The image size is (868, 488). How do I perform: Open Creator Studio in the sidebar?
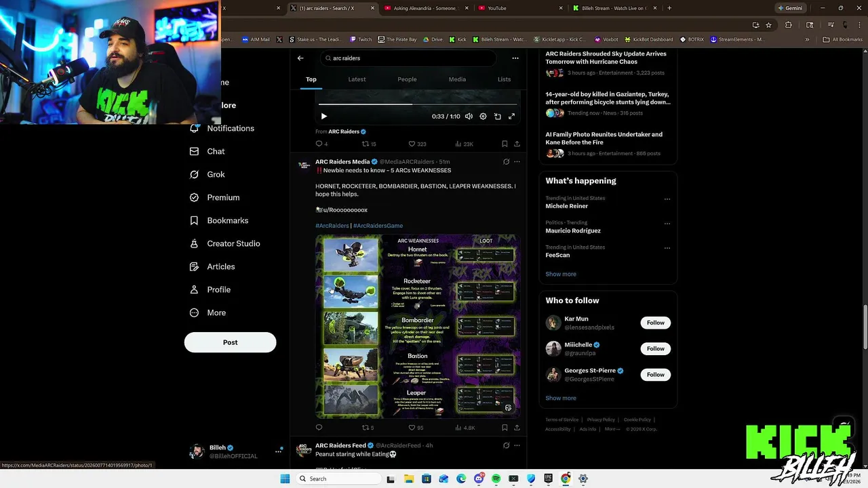[x=225, y=243]
